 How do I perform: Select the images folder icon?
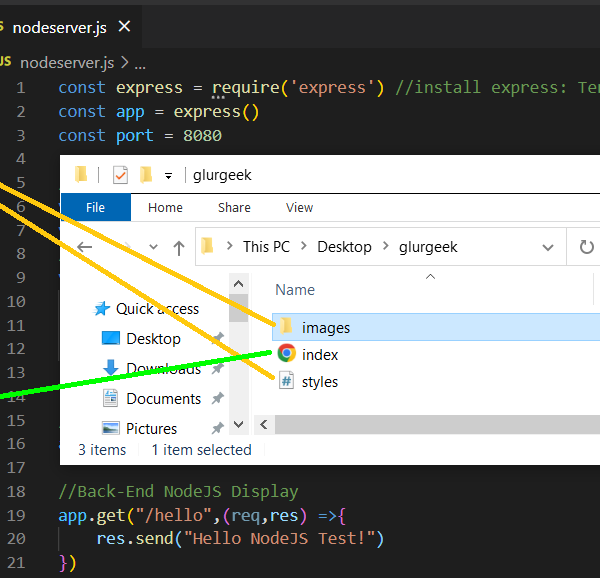[286, 327]
